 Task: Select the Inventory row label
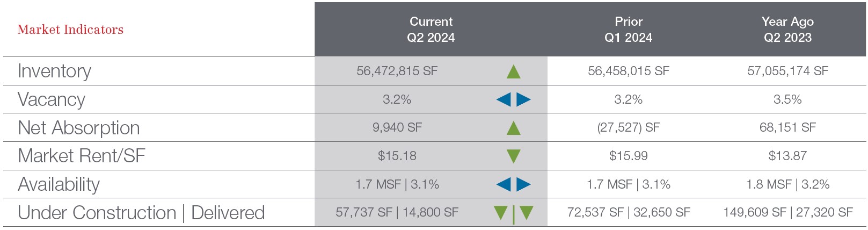click(x=54, y=71)
